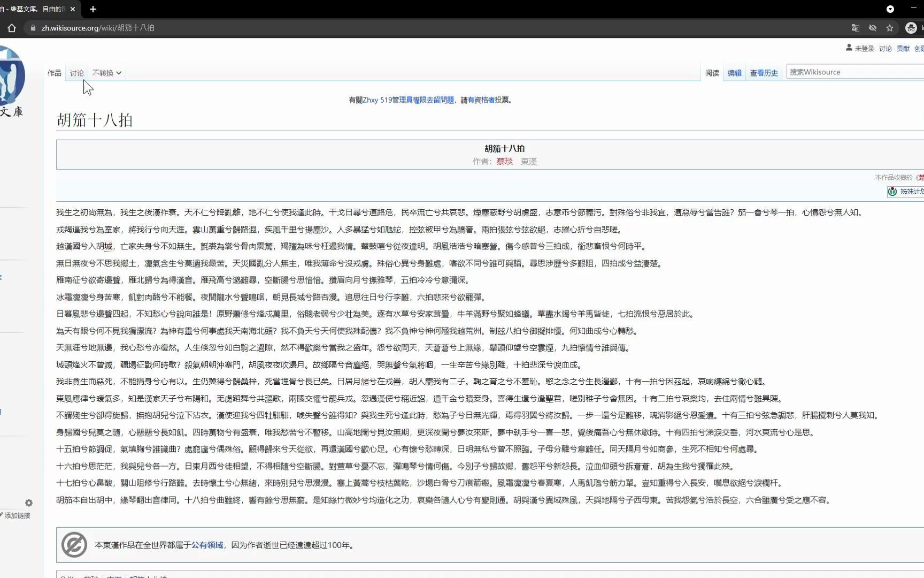Click the public domain symbol icon
The height and width of the screenshot is (578, 924).
click(74, 545)
